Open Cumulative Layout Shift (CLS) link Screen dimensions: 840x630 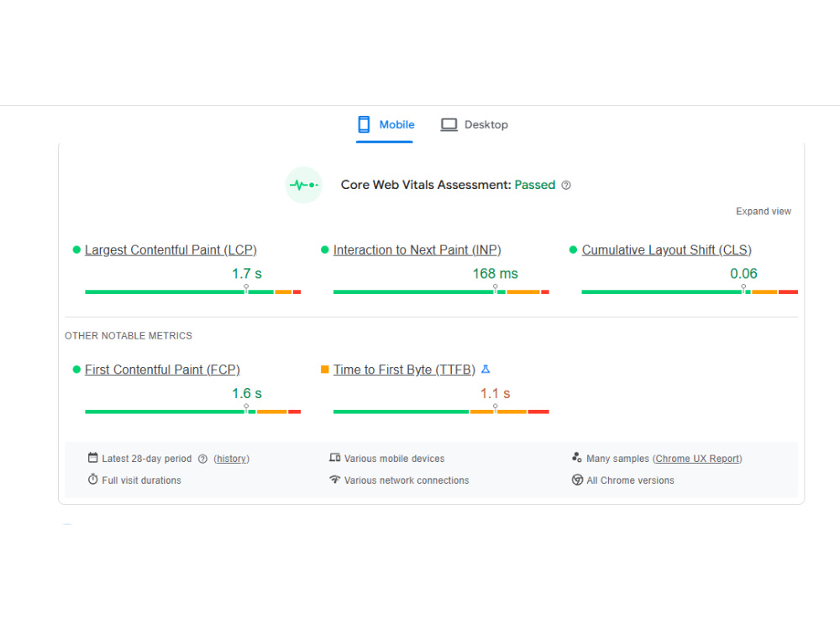(x=666, y=249)
